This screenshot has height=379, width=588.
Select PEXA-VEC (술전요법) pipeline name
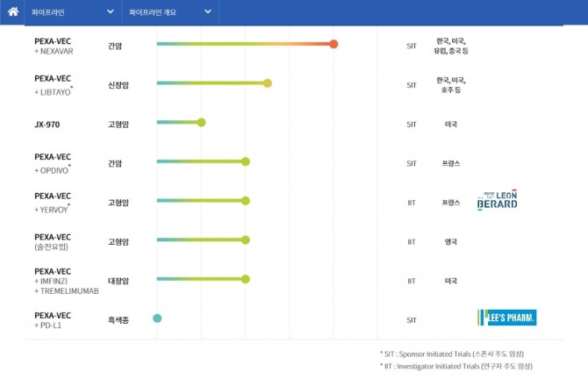53,242
